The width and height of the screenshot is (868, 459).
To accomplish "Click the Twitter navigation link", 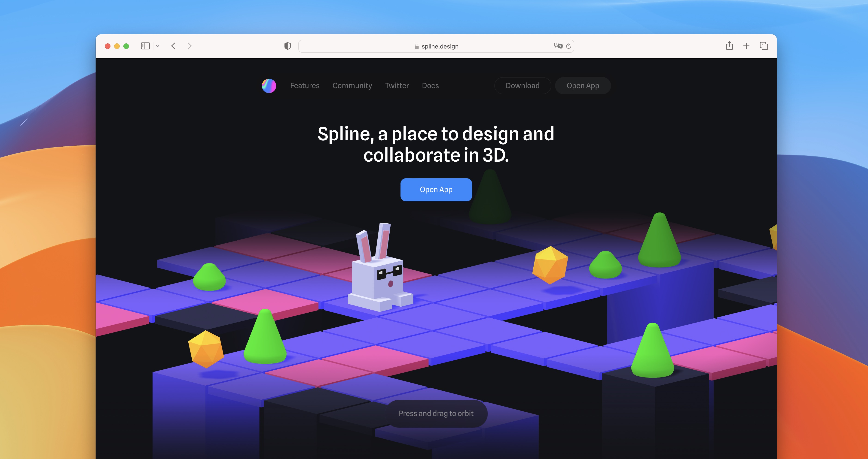I will (x=397, y=85).
